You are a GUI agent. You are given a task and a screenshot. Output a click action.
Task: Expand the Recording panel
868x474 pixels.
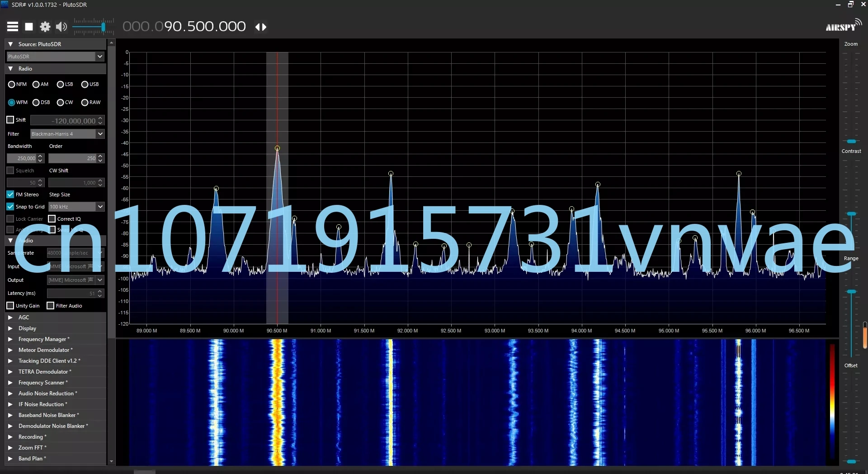pyautogui.click(x=10, y=437)
